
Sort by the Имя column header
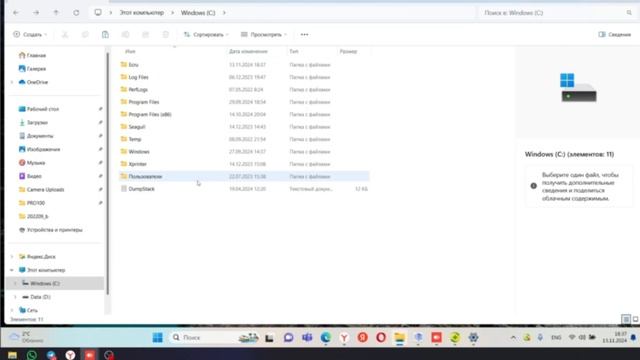[x=130, y=51]
